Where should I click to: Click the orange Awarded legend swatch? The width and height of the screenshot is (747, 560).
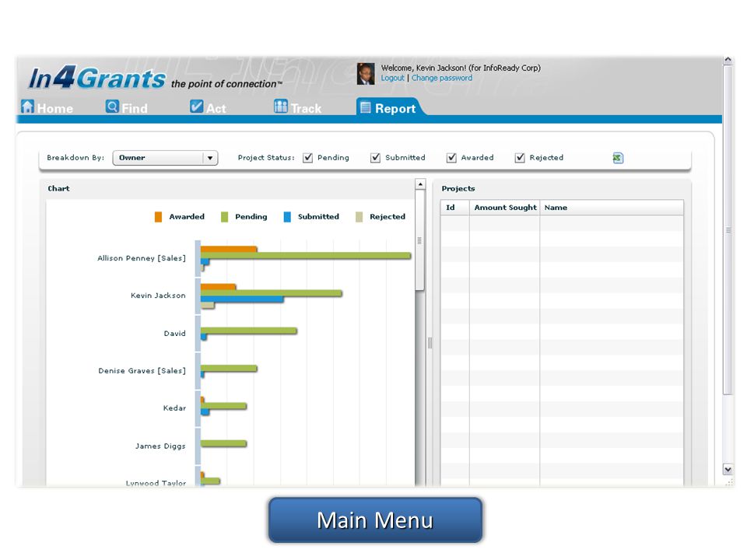pyautogui.click(x=158, y=217)
